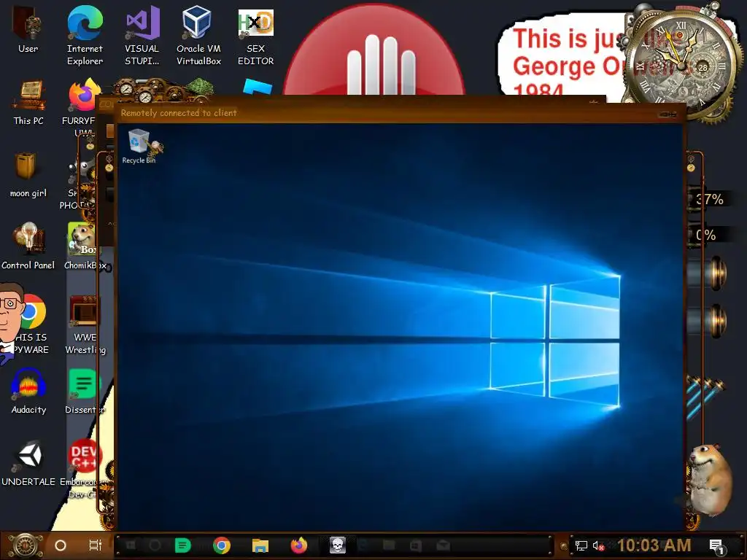Launch Audacity from the desktop
The image size is (747, 560).
tap(28, 391)
